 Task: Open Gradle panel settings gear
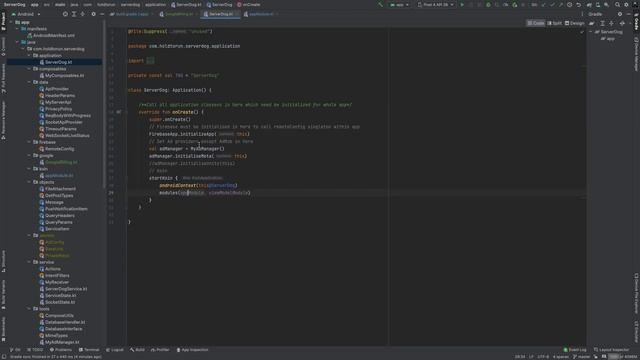coord(620,14)
